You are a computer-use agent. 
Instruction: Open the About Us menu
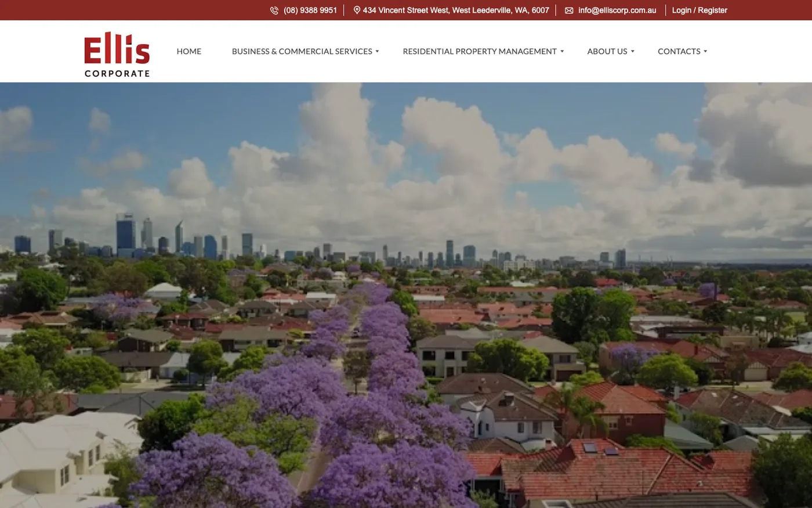(x=607, y=51)
